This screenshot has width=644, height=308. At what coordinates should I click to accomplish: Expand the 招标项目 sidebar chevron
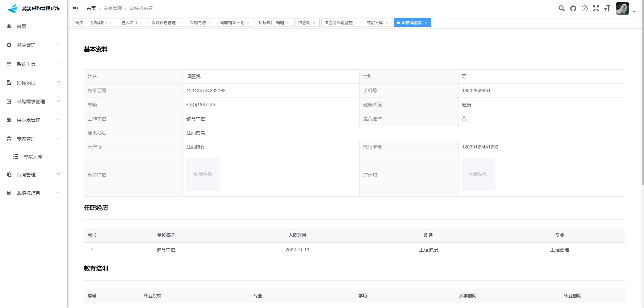[x=58, y=82]
